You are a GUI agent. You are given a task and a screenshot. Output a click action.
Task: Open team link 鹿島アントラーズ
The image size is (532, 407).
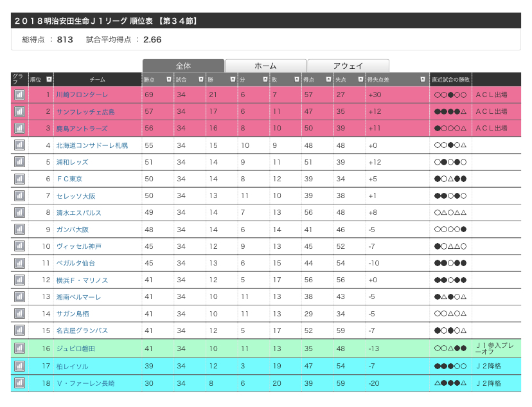click(82, 129)
